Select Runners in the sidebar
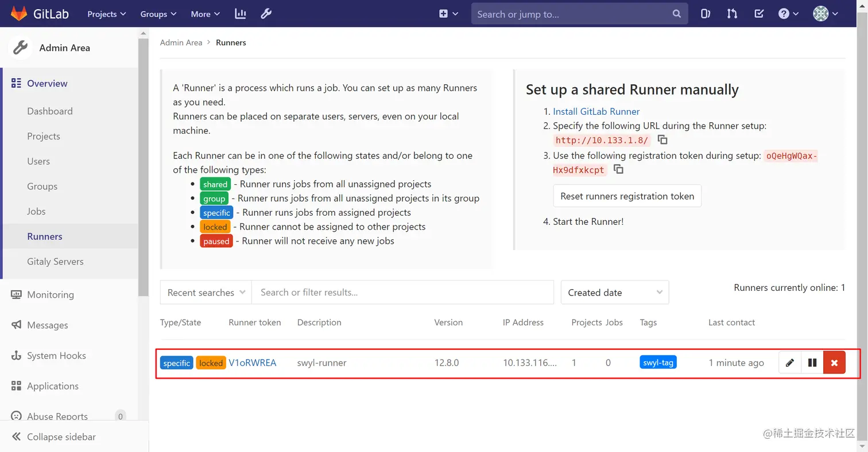The image size is (868, 452). tap(45, 236)
